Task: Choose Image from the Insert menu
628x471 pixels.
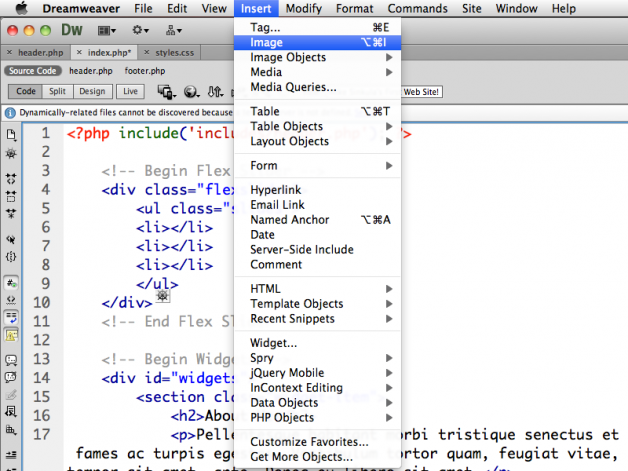Action: [x=317, y=42]
